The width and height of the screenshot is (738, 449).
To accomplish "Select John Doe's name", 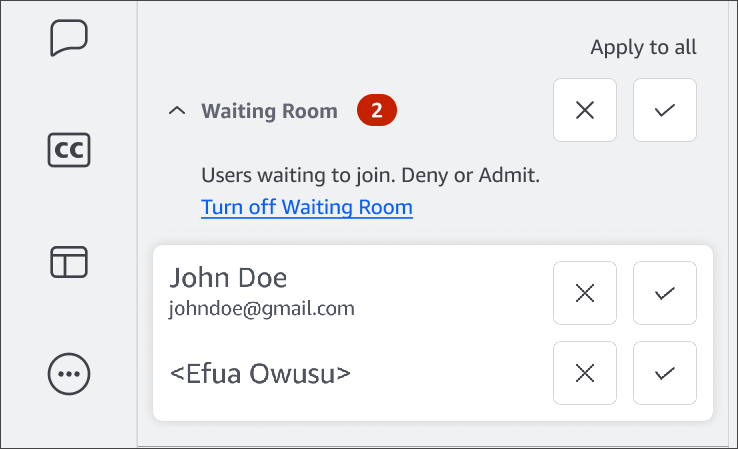I will click(x=230, y=278).
